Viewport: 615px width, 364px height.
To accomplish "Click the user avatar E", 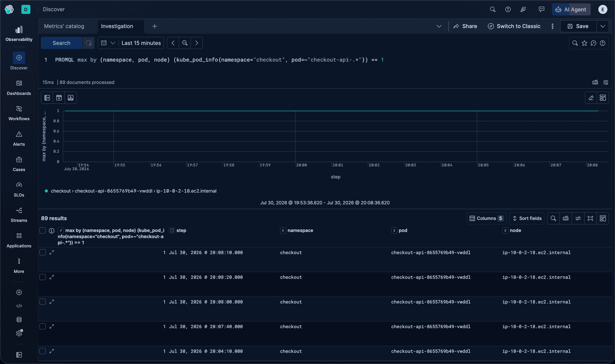I will point(602,9).
